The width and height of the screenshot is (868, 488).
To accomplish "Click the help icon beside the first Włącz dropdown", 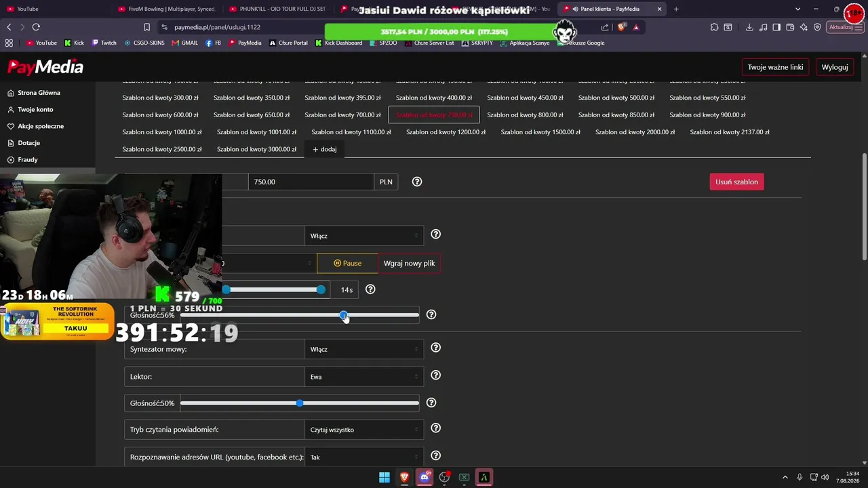I will coord(436,235).
